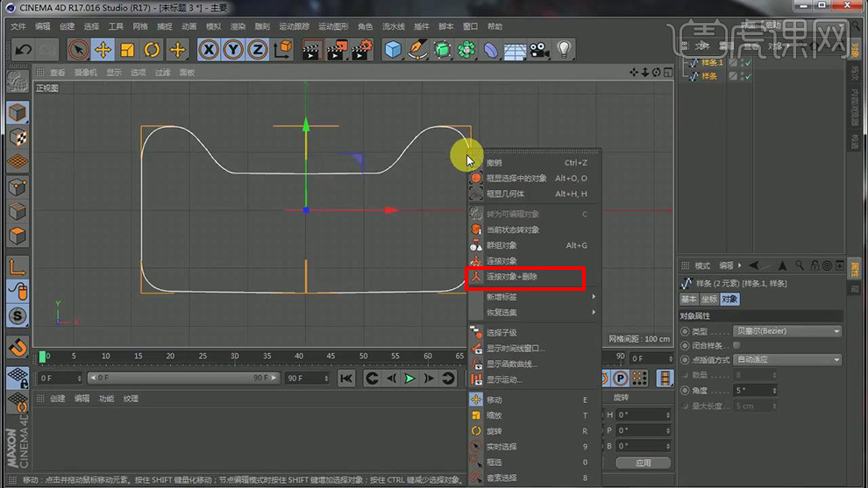The image size is (868, 488).
Task: Activate the Move tool in top toolbar
Action: pyautogui.click(x=103, y=50)
